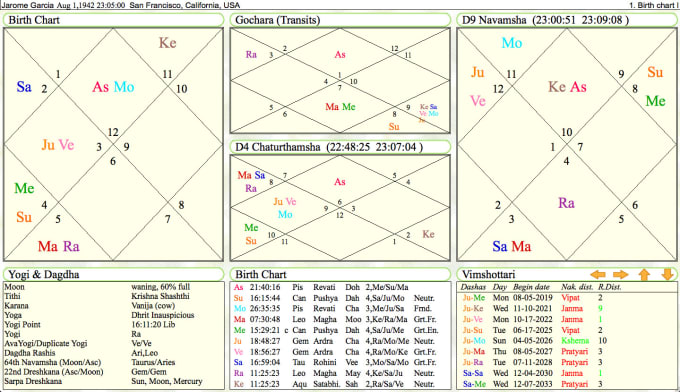680x392 pixels.
Task: Select the Sa 16:59:04 row in planet table
Action: [340, 363]
